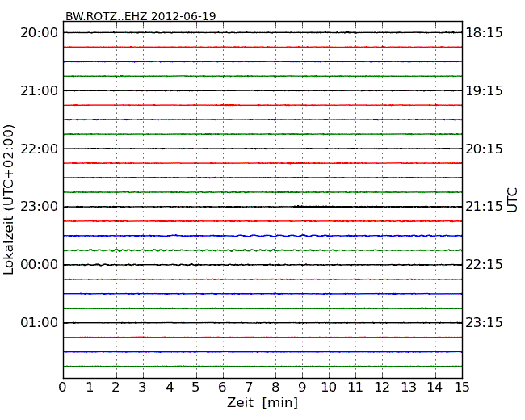Image resolution: width=525 pixels, height=420 pixels.
Task: Click the Lokalzeit (UTC+02:00) y-axis label
Action: pyautogui.click(x=10, y=199)
